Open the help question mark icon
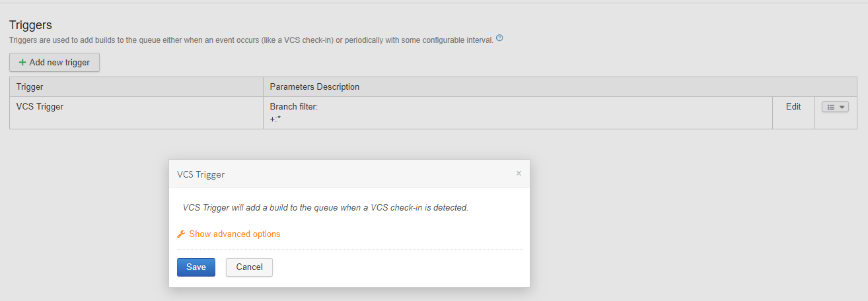This screenshot has width=868, height=301. pos(499,38)
